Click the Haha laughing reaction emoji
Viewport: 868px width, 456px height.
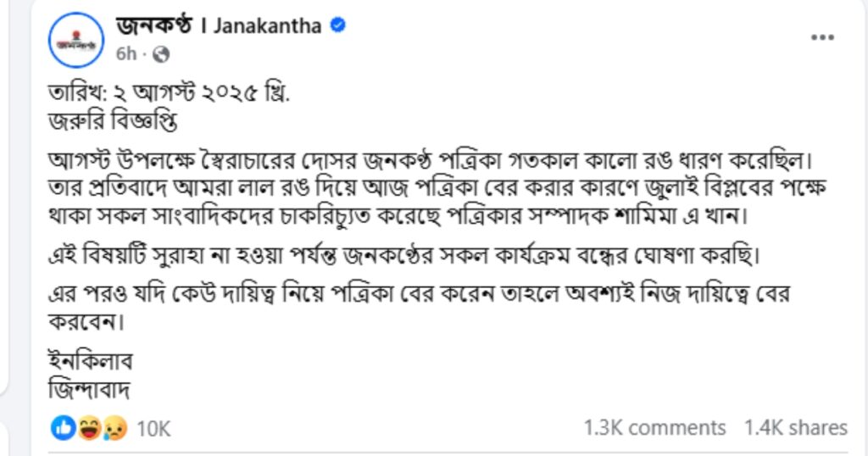point(89,429)
